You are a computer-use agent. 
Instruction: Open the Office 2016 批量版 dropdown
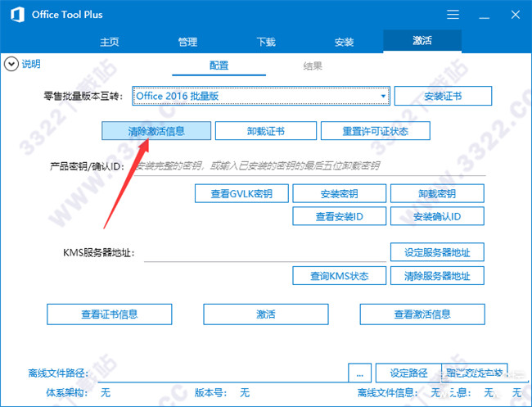point(261,96)
